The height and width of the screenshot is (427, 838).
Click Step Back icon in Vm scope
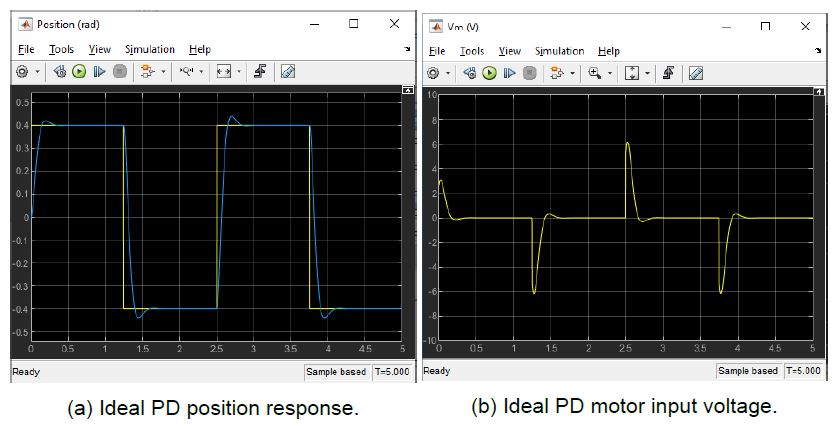[470, 73]
